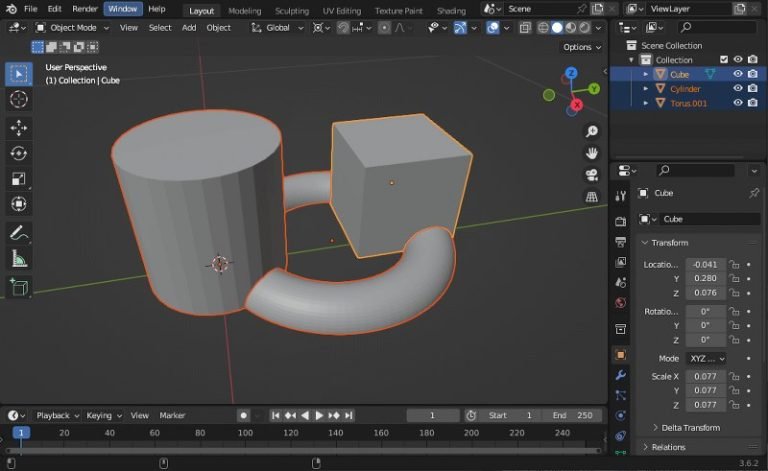Screen dimensions: 768x471
Task: Select the Annotate pencil tool
Action: (x=19, y=233)
